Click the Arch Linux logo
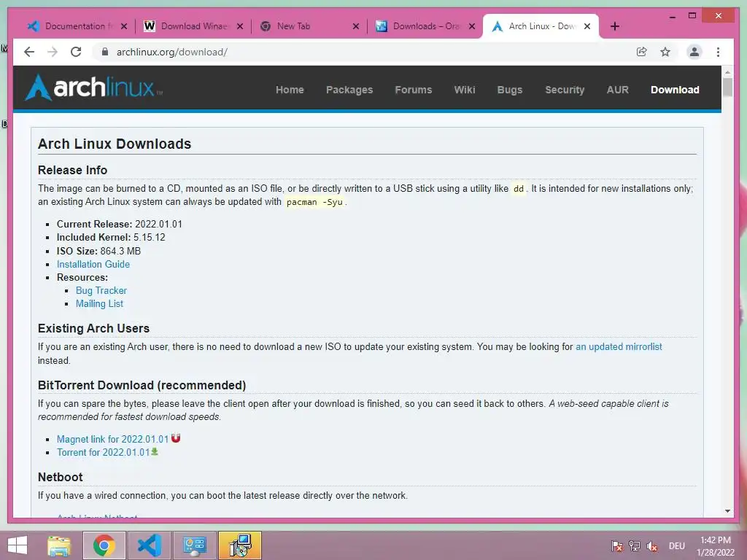Image resolution: width=747 pixels, height=560 pixels. pyautogui.click(x=94, y=87)
